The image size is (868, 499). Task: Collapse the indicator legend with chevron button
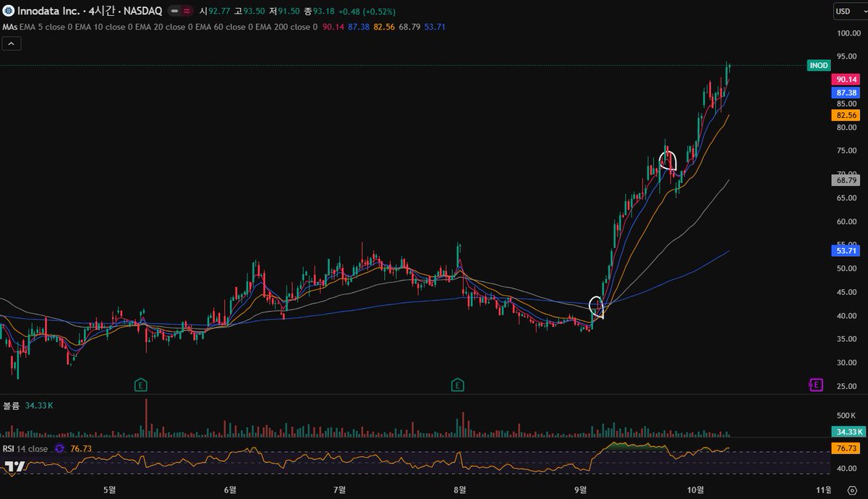tap(12, 44)
